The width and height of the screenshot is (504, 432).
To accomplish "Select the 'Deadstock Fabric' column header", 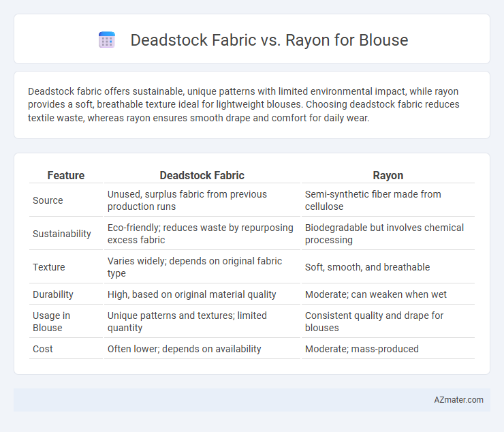I will [x=202, y=175].
